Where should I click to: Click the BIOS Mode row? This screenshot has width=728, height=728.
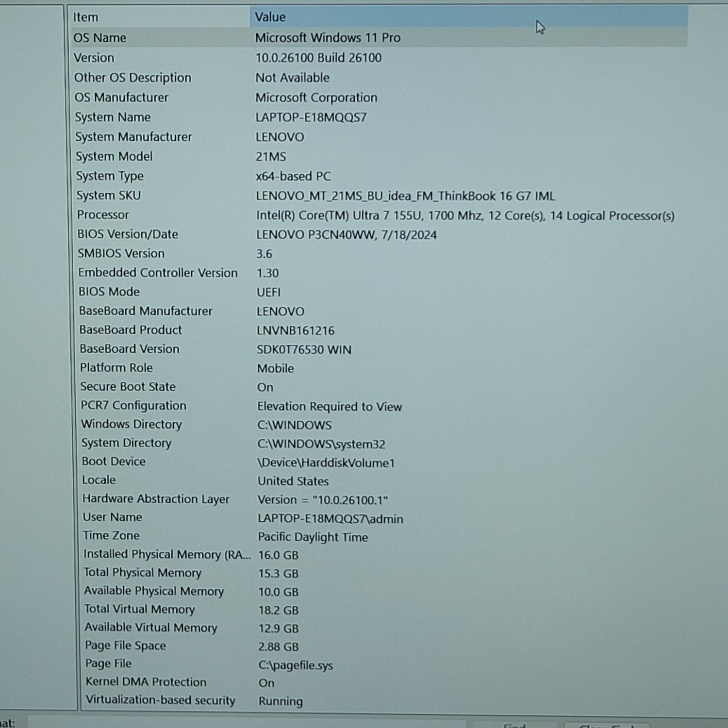click(109, 292)
